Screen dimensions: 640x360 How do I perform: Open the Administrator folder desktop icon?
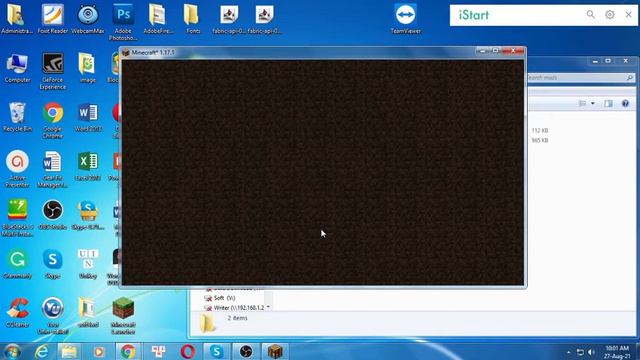coord(17,18)
